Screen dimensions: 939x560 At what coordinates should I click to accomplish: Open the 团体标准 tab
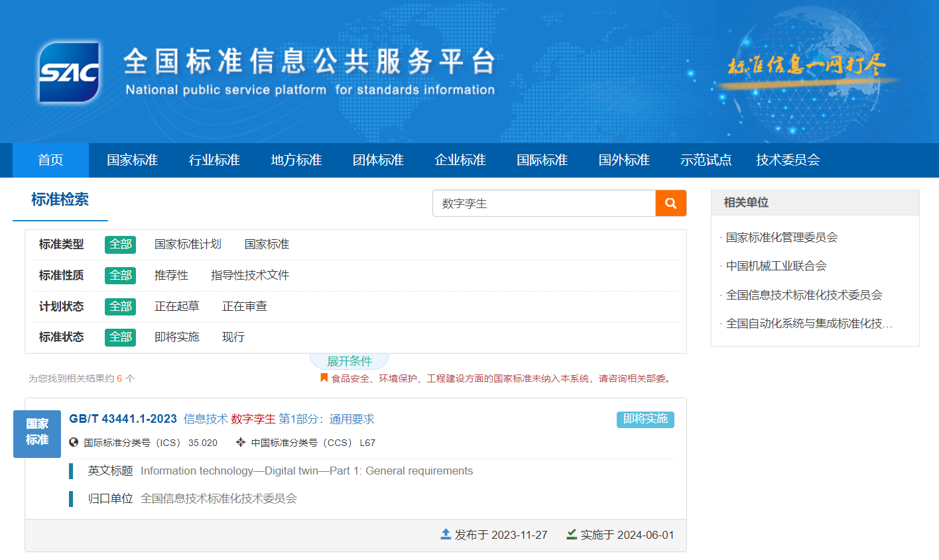pos(378,160)
